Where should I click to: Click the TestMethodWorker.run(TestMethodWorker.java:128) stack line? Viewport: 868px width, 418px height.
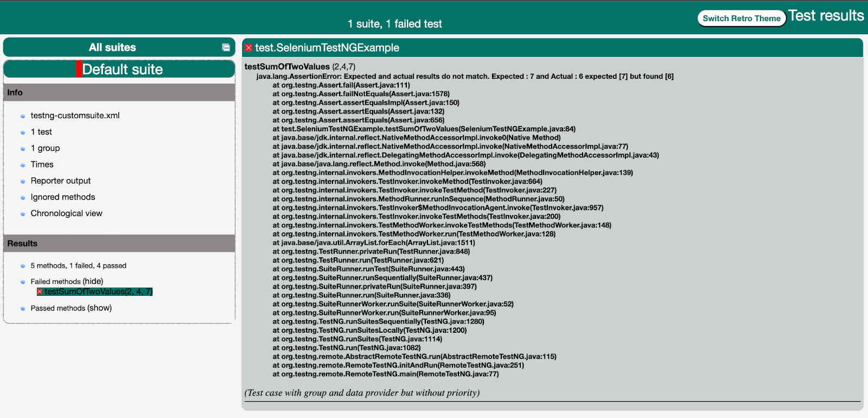(x=414, y=234)
